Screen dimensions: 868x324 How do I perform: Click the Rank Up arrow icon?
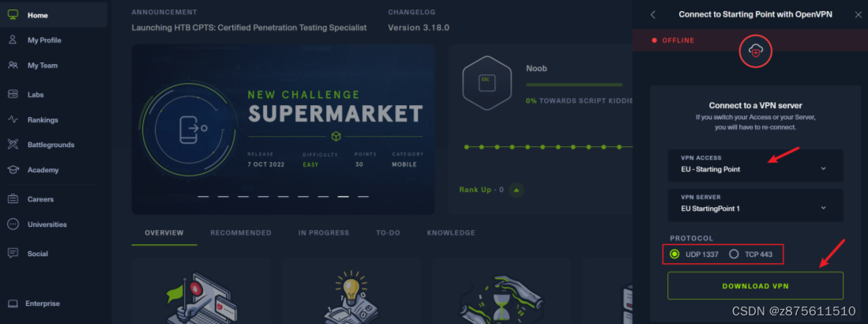tap(517, 190)
